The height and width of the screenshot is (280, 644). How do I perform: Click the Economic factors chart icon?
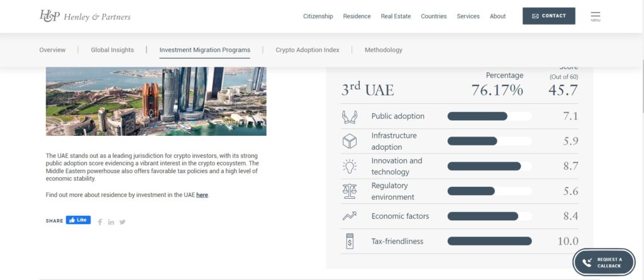click(349, 216)
